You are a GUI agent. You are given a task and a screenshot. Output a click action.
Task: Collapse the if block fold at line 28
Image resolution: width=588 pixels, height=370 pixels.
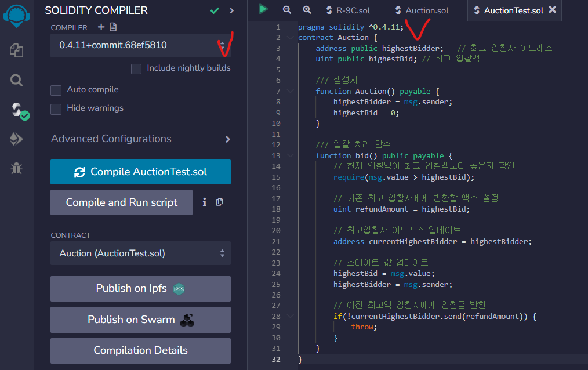[x=290, y=317]
